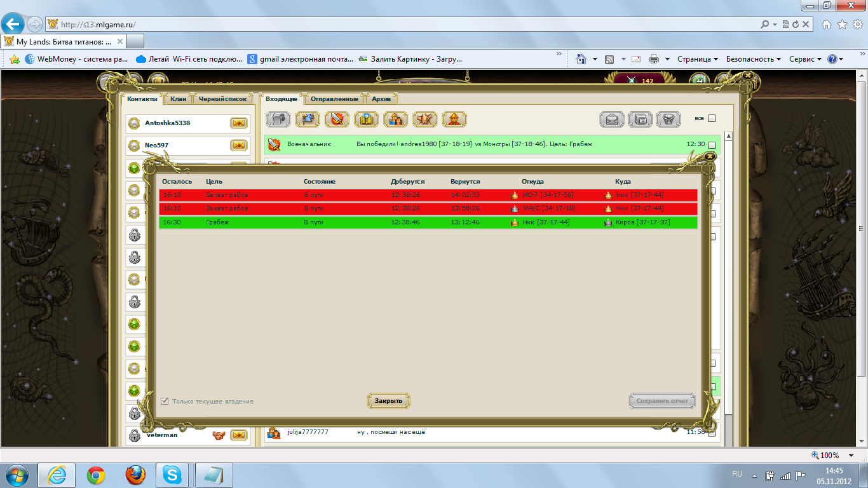868x488 pixels.
Task: Toggle the 'все' select-all checkbox
Action: [x=712, y=118]
